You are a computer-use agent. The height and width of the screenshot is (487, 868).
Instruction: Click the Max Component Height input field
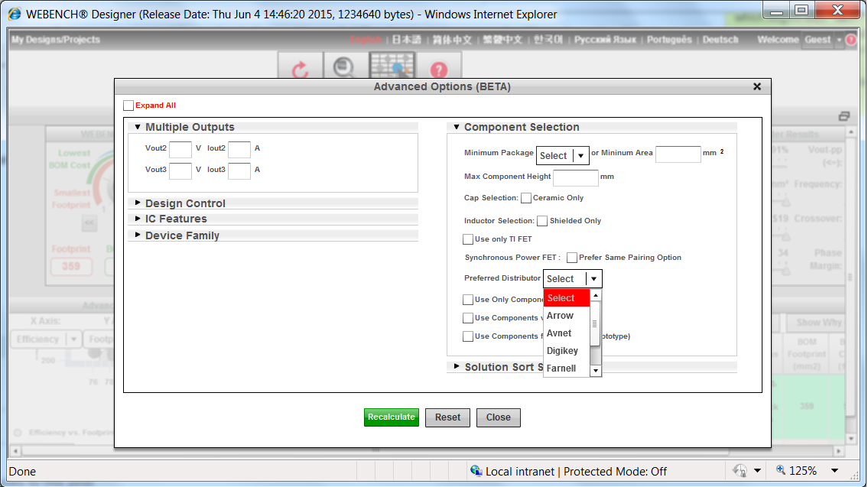pos(576,178)
